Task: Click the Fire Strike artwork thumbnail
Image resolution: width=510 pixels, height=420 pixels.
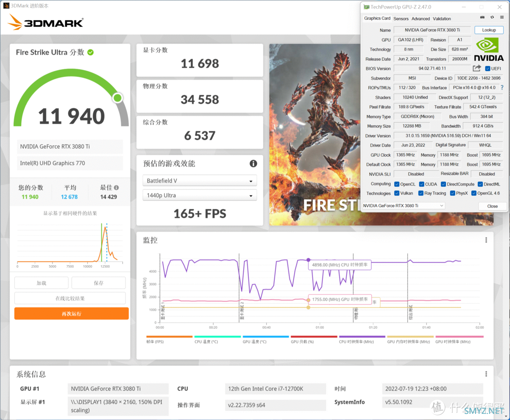Action: (x=315, y=134)
